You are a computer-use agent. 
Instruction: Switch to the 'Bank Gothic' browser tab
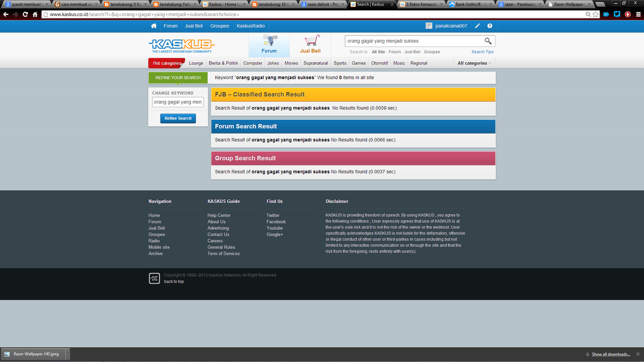[x=470, y=4]
